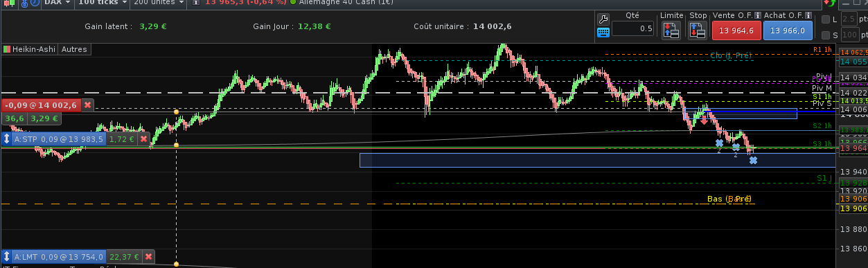Click the 13 860 price axis label
This screenshot has width=868, height=268.
[853, 248]
